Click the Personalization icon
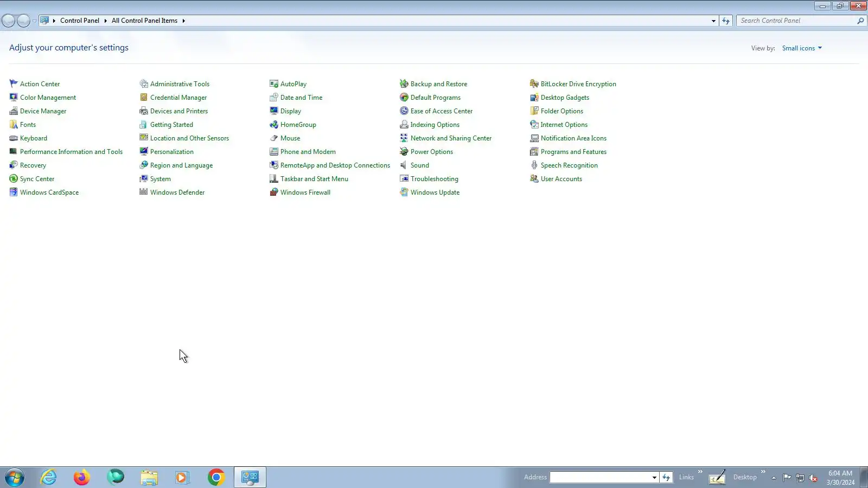This screenshot has width=868, height=488. point(144,151)
